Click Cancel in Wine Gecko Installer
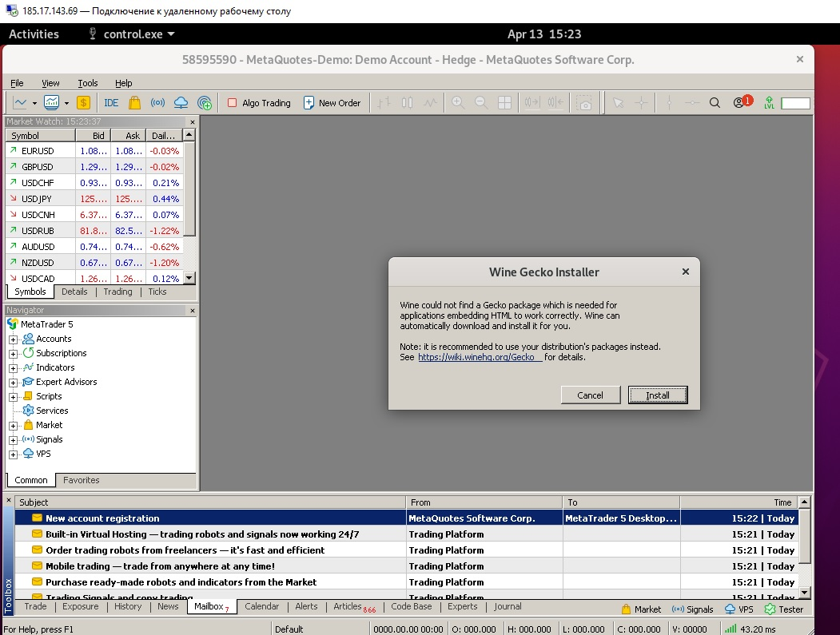840x635 pixels. click(591, 395)
